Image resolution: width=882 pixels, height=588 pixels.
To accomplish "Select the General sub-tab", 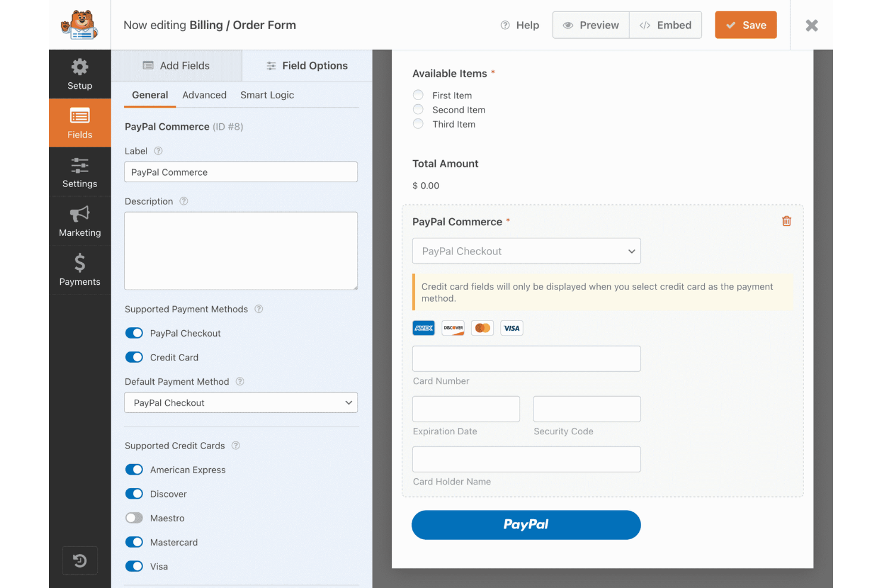I will [x=150, y=95].
